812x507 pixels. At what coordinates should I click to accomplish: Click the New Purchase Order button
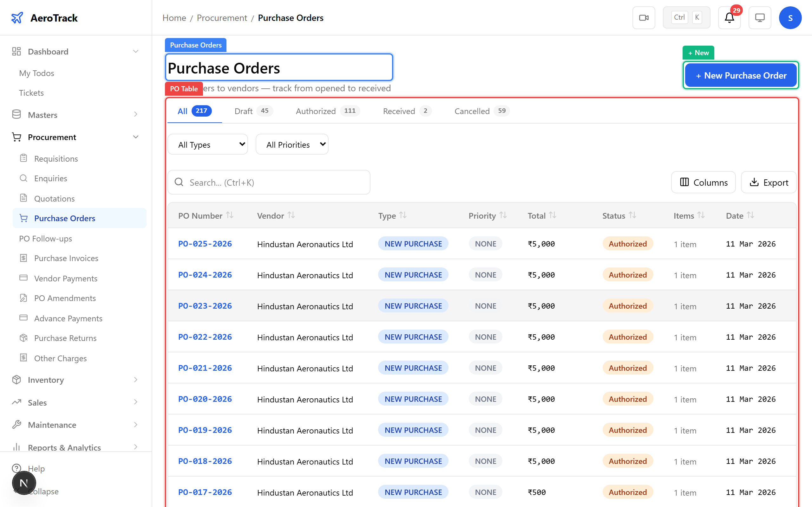click(x=741, y=75)
